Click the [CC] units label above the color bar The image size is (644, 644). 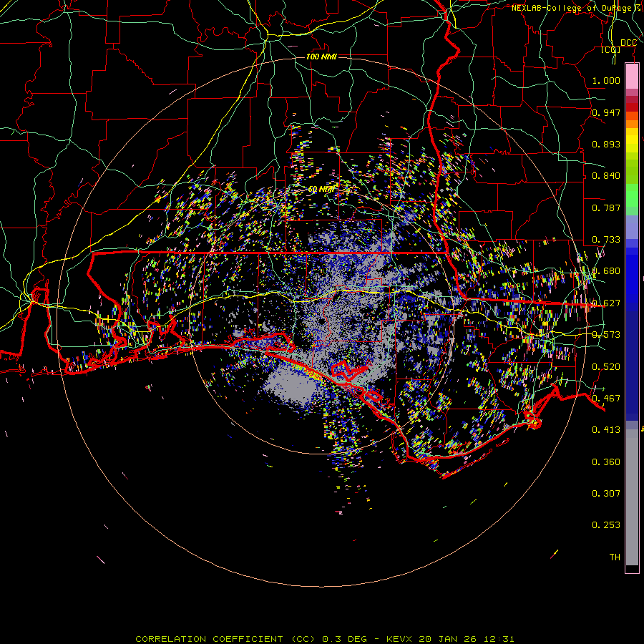coord(611,49)
